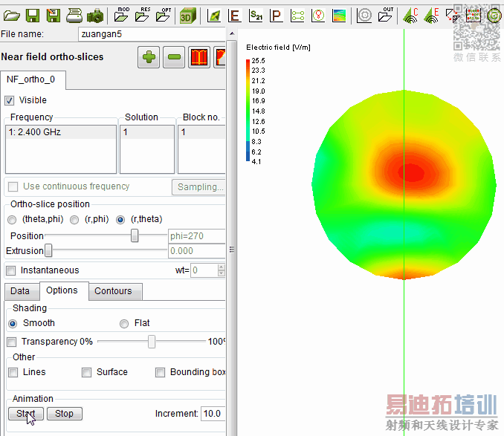
Task: Click the far field graph icon
Action: [x=214, y=16]
